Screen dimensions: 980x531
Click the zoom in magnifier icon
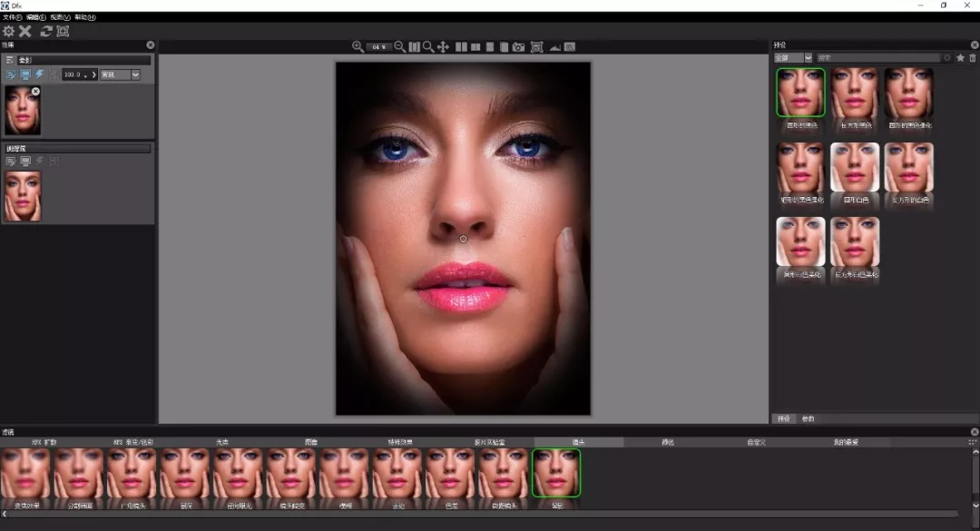[358, 47]
